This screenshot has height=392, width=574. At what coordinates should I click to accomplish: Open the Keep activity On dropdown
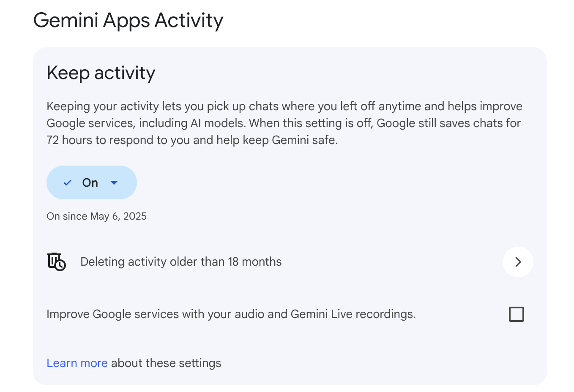coord(91,182)
